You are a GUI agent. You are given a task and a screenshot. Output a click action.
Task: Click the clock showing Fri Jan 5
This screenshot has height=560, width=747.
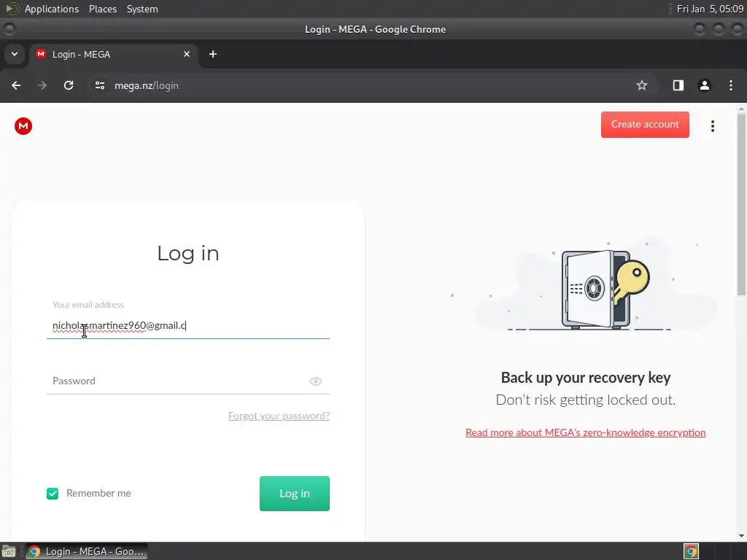pos(710,9)
